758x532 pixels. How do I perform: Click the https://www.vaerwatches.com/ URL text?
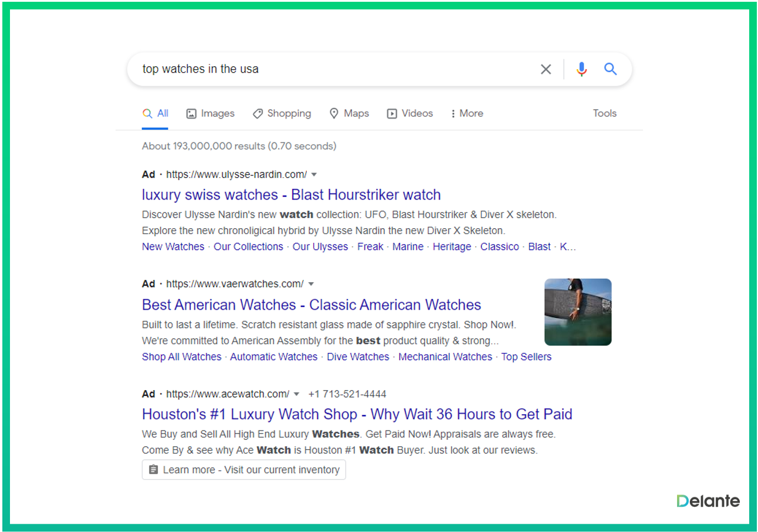click(x=235, y=284)
